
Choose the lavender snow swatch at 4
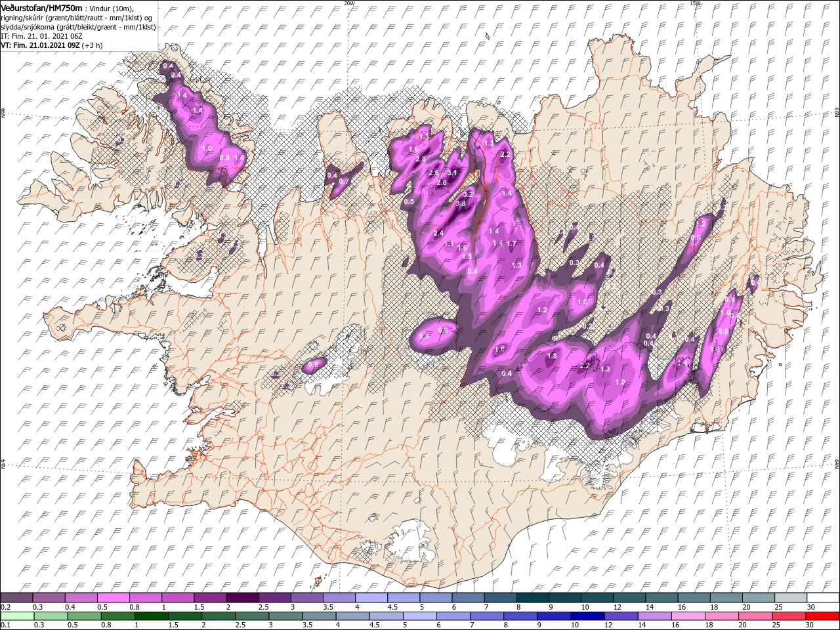[371, 598]
